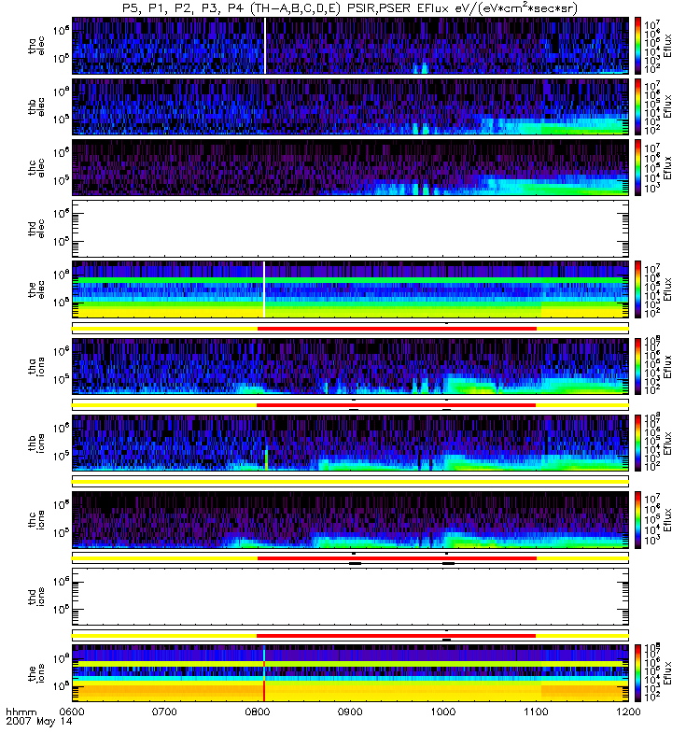The width and height of the screenshot is (700, 747).
Task: Select the 'thd elec' axis label
Action: [x=35, y=229]
